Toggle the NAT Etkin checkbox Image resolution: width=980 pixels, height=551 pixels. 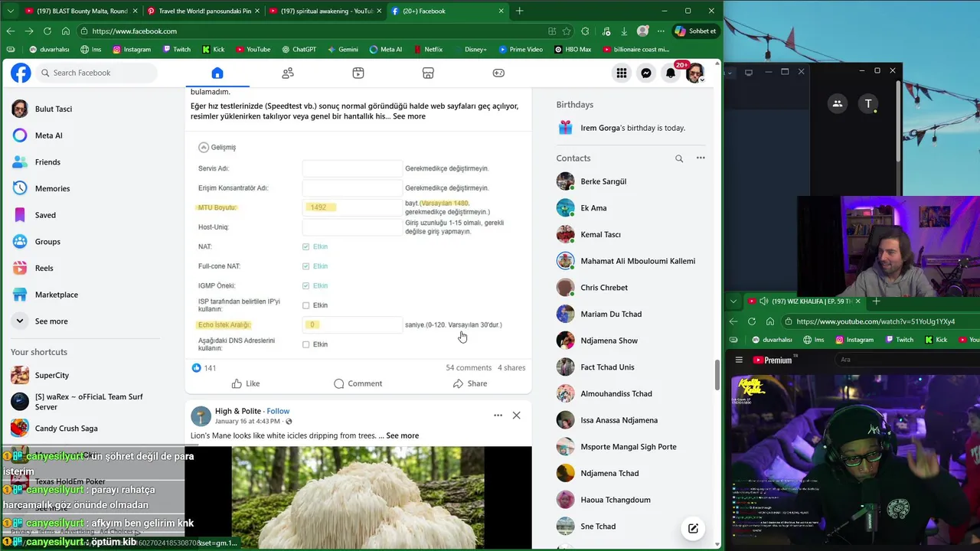(305, 246)
